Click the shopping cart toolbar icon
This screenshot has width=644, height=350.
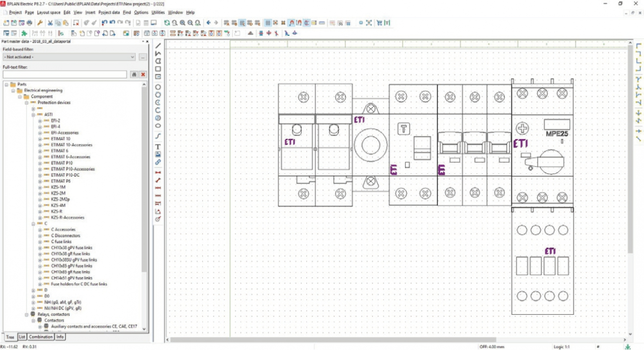379,23
